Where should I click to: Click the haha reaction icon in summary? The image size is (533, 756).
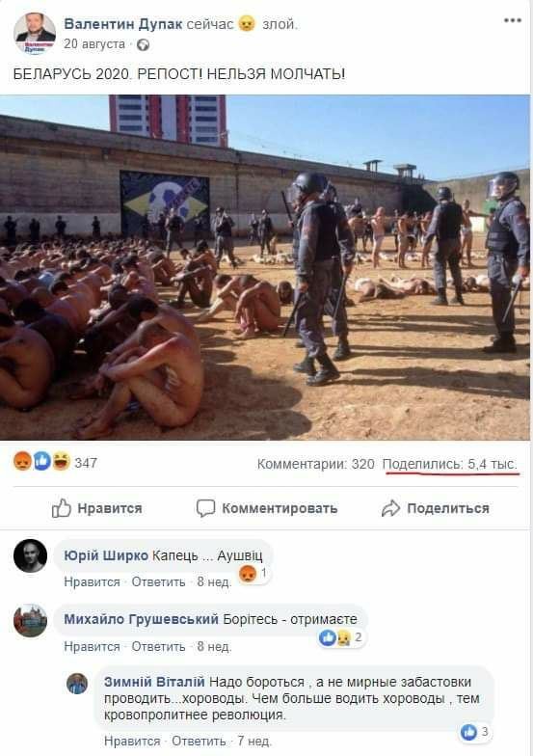click(62, 461)
